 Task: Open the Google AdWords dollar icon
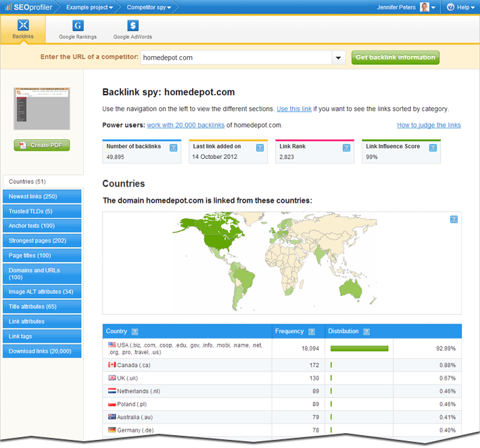[x=133, y=26]
